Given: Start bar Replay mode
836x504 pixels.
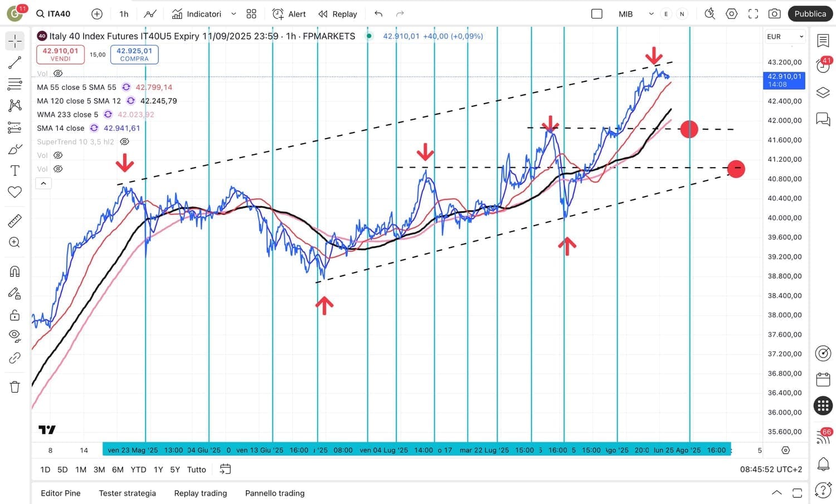Looking at the screenshot, I should click(338, 14).
